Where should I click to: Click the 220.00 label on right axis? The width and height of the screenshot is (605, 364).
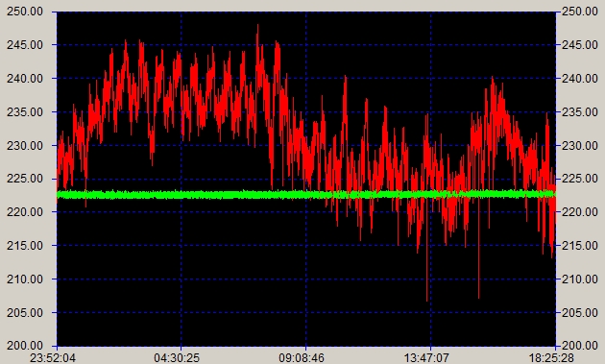pyautogui.click(x=579, y=212)
